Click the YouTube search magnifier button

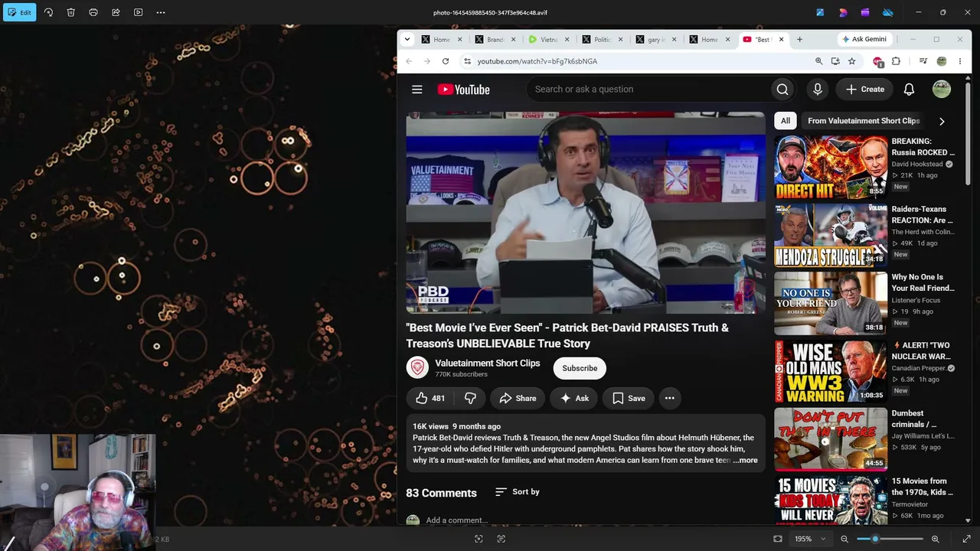click(782, 90)
